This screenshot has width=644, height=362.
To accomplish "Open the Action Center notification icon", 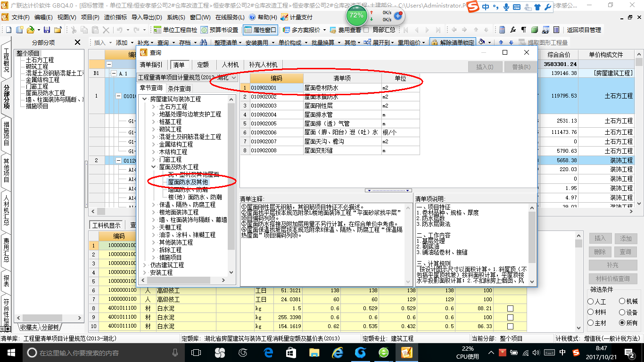I will click(630, 352).
